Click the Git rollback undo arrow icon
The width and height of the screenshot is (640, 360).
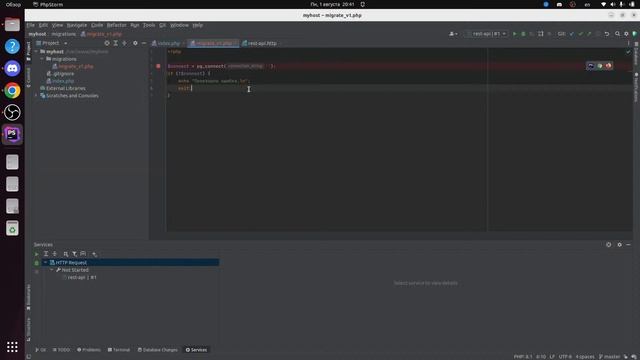[607, 34]
